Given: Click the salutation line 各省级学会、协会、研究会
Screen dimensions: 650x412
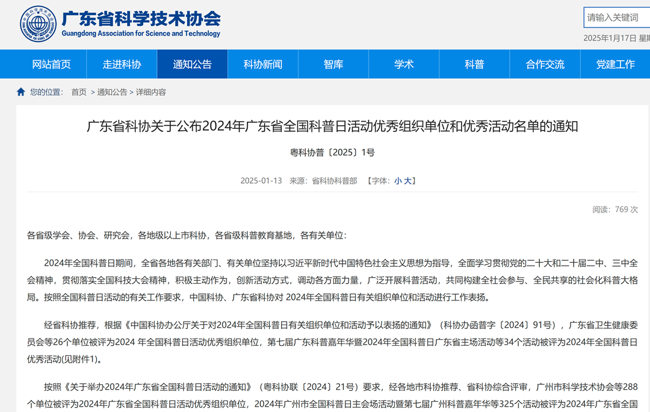Looking at the screenshot, I should [187, 235].
